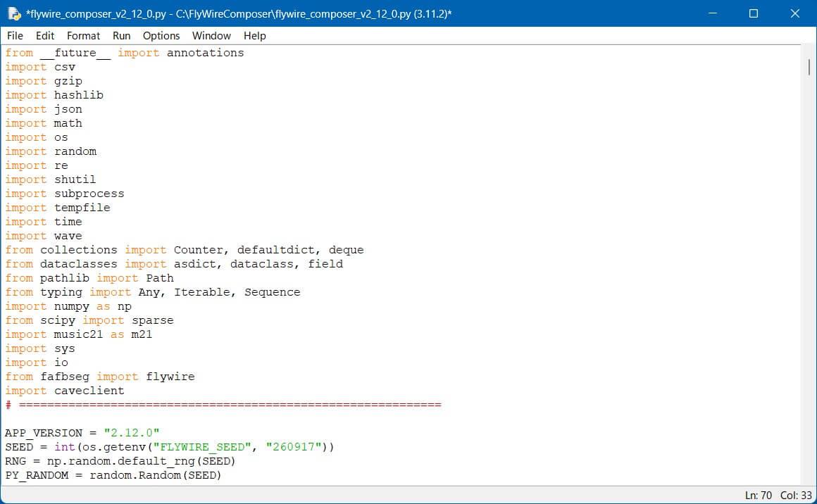Open the Options menu

pyautogui.click(x=161, y=36)
